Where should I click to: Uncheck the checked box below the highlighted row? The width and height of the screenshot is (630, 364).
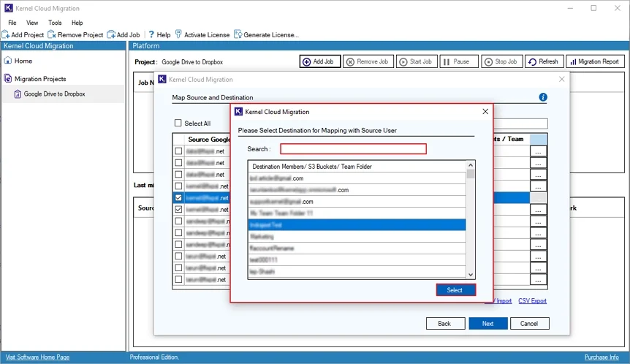click(x=178, y=209)
